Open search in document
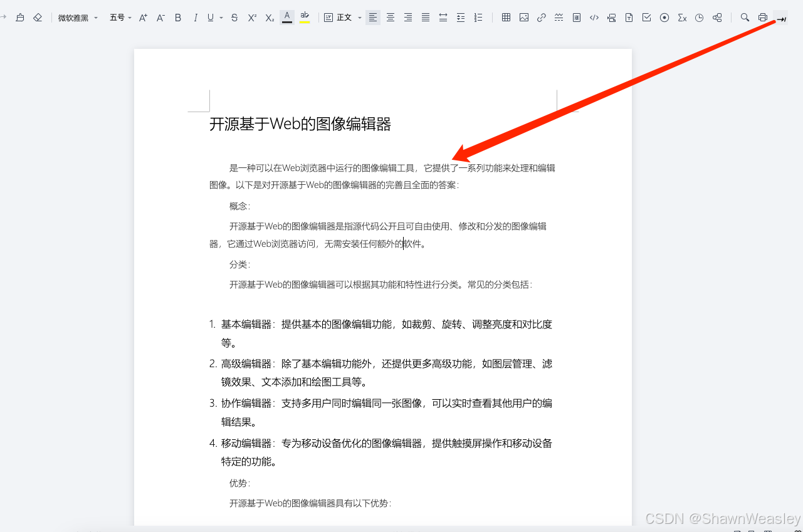The image size is (803, 532). coord(745,18)
